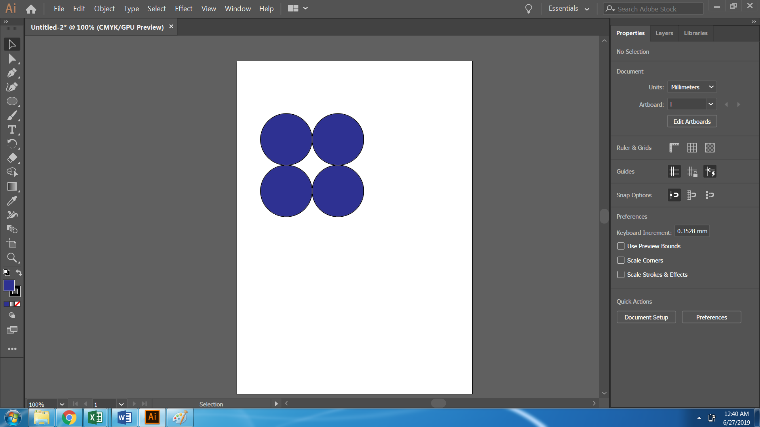
Task: Click the Home icon in top bar
Action: tap(31, 8)
